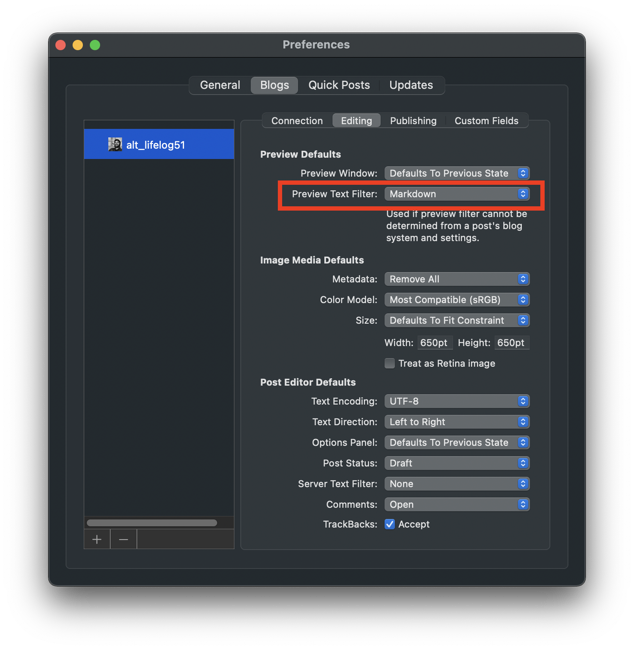Click the alt_lifelog51 blog avatar icon

(x=115, y=145)
